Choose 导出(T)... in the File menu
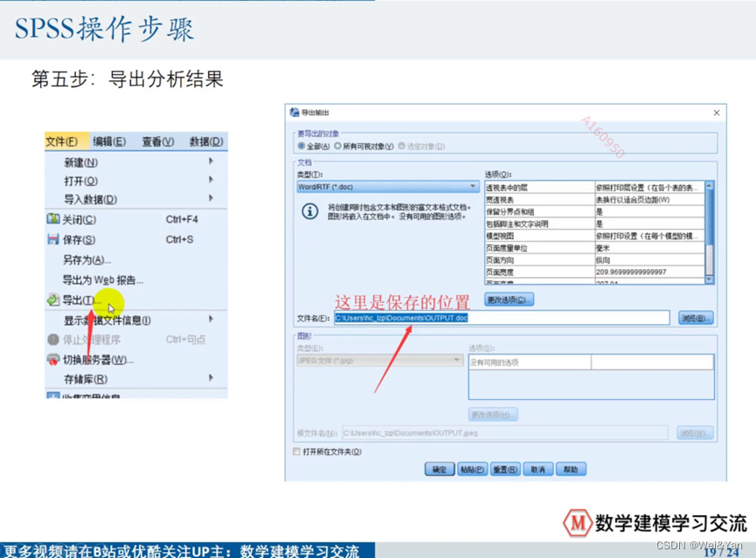756x558 pixels. 82,300
